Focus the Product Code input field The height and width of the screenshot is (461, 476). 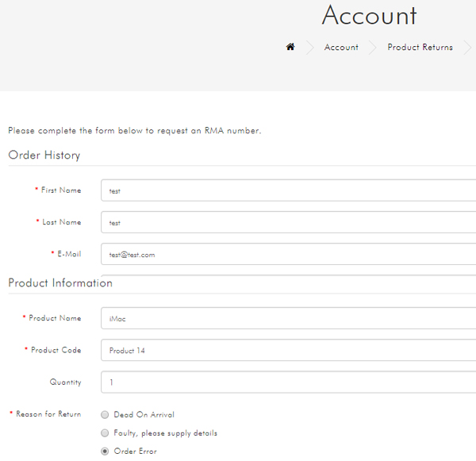(x=289, y=350)
